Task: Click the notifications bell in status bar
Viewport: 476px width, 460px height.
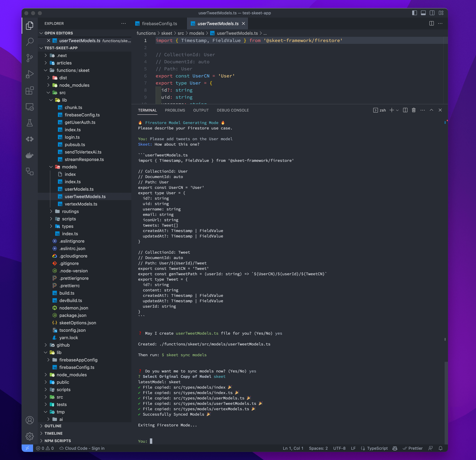Action: 440,448
